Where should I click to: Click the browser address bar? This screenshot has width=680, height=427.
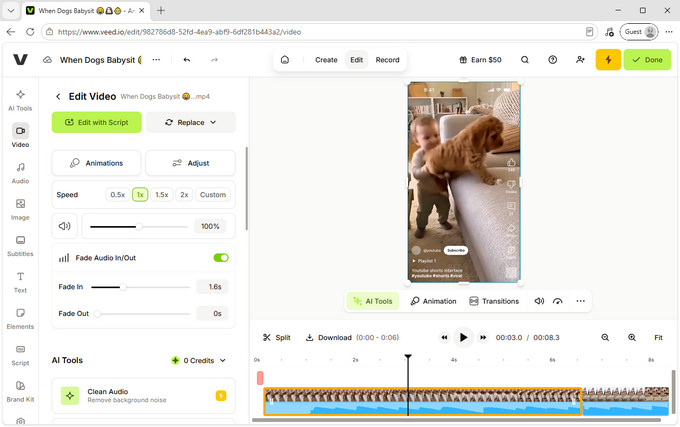317,32
